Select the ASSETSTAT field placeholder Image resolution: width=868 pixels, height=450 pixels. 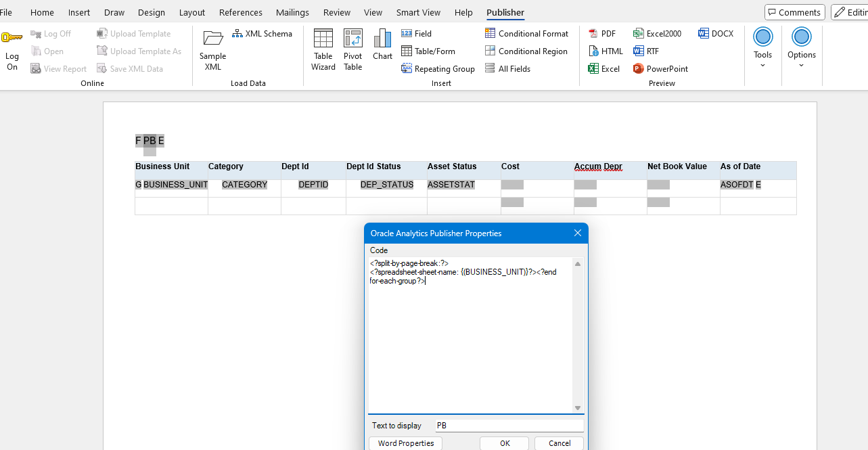451,185
